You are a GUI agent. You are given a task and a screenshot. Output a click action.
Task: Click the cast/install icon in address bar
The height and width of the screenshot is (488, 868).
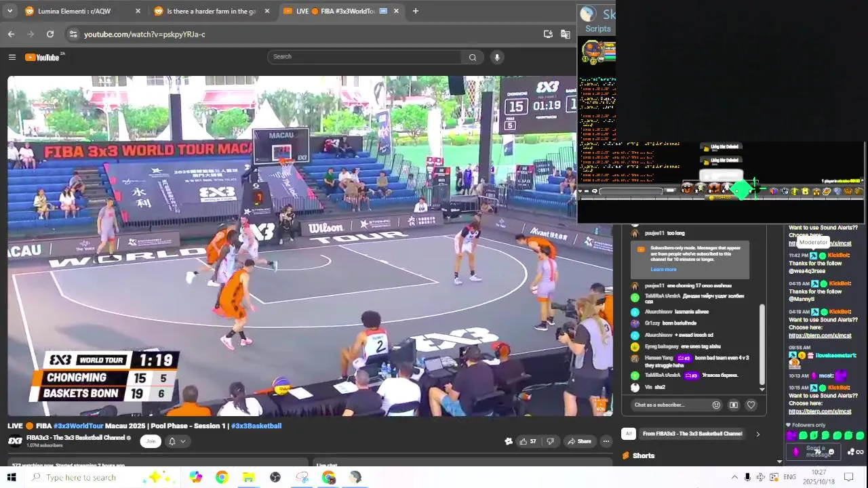[x=548, y=34]
